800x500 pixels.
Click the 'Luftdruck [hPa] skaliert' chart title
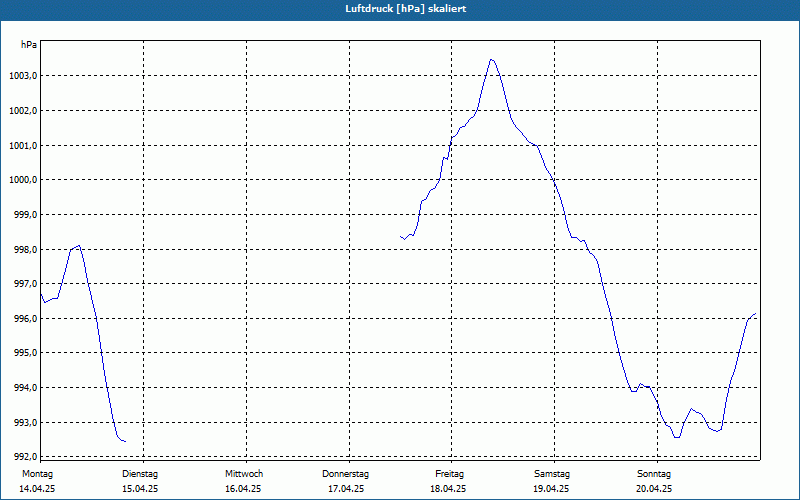click(x=406, y=9)
